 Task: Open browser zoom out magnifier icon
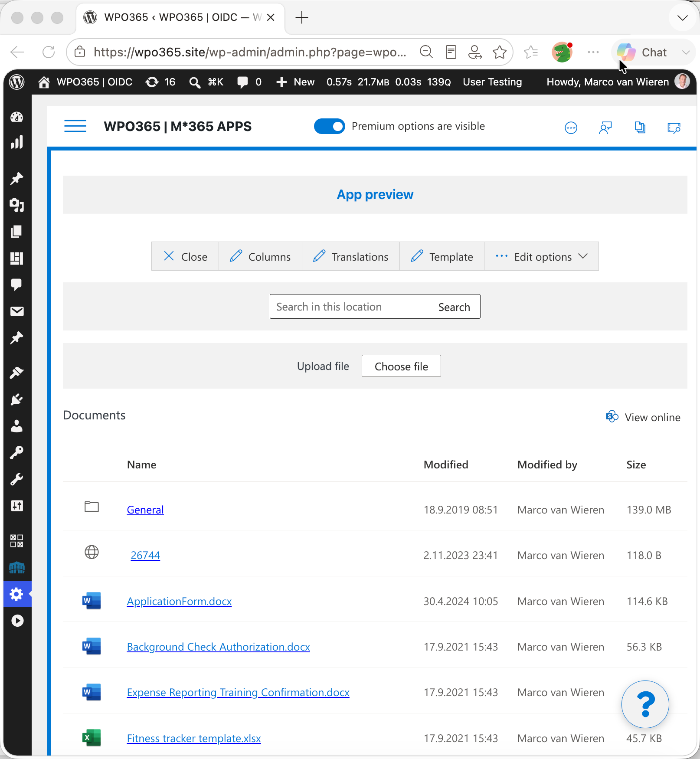(x=426, y=52)
